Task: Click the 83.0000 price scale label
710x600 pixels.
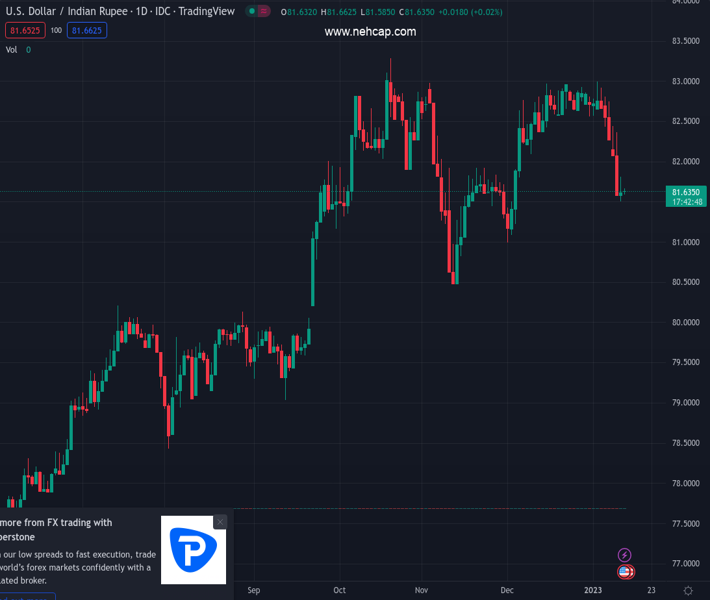Action: [x=684, y=81]
